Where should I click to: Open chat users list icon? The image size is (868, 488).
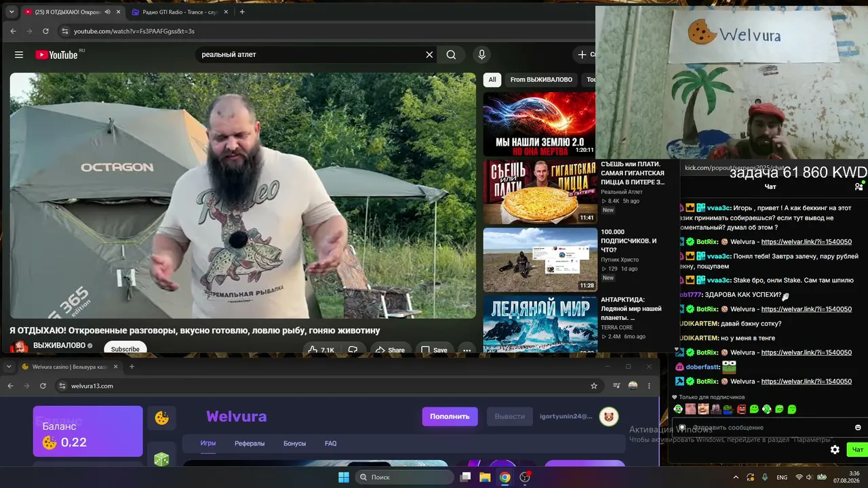[x=859, y=186]
